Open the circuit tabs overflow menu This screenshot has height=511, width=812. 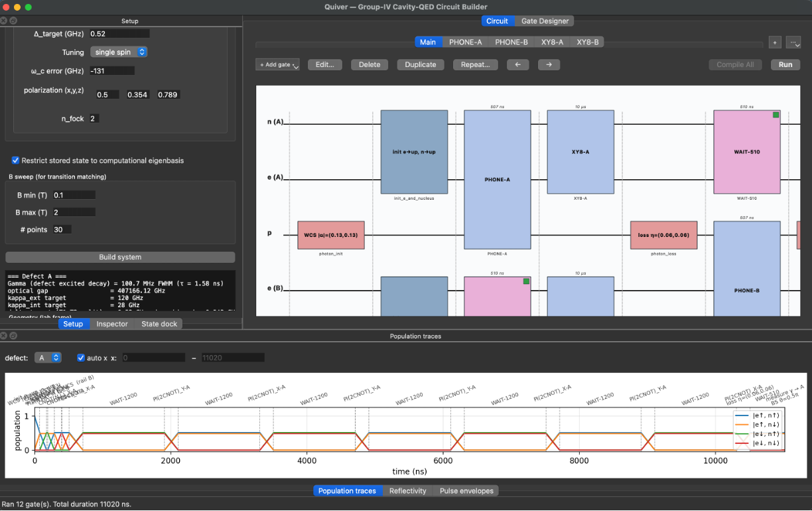click(x=793, y=42)
